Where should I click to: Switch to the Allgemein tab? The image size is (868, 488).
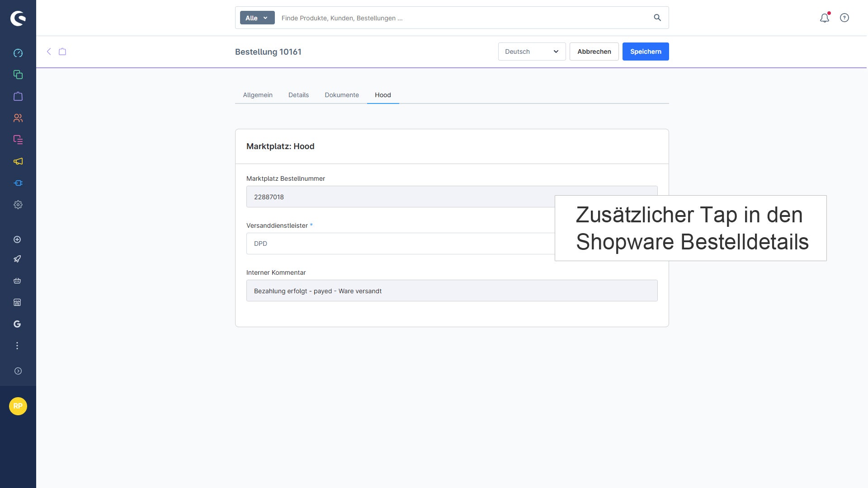pyautogui.click(x=258, y=95)
